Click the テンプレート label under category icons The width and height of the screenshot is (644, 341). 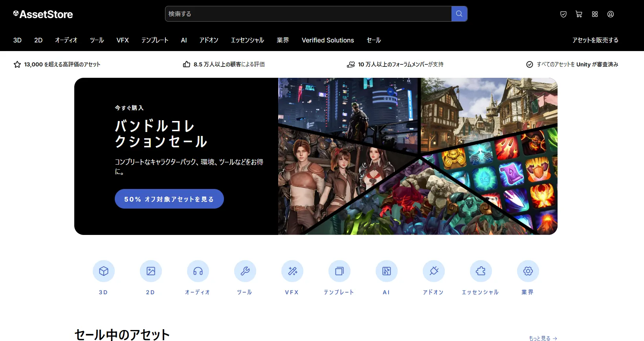click(x=339, y=292)
